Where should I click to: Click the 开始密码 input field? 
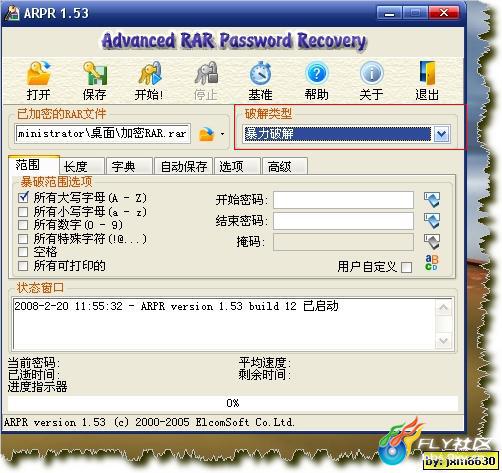pyautogui.click(x=343, y=200)
